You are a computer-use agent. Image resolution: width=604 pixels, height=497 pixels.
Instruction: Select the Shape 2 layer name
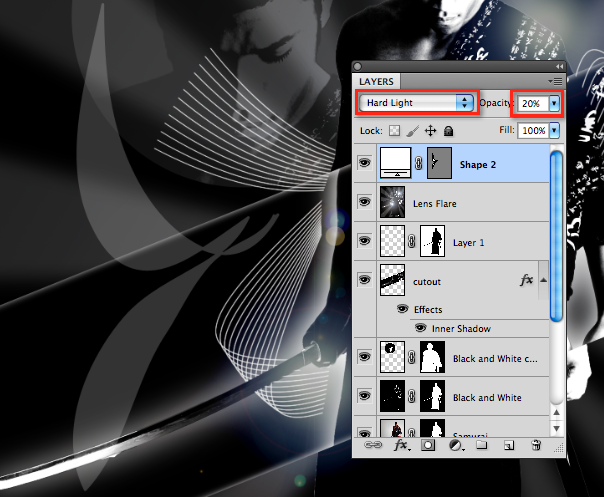tap(478, 165)
